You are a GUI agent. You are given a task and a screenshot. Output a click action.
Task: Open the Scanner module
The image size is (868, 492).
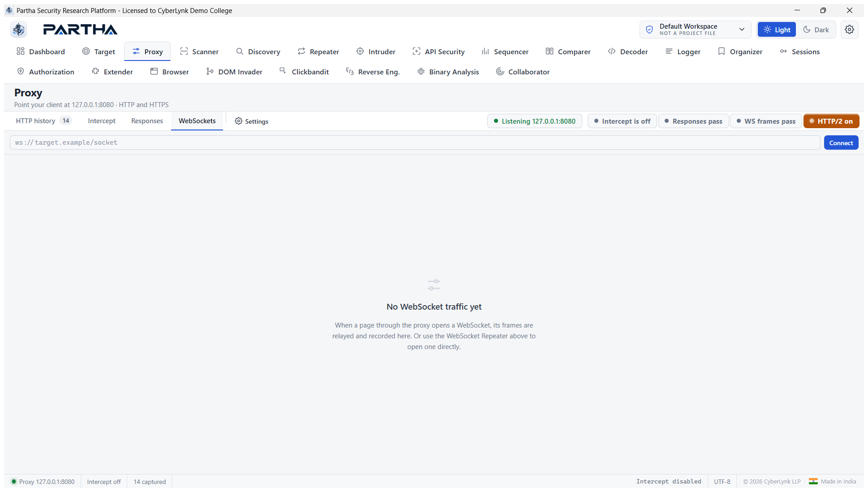coord(199,52)
